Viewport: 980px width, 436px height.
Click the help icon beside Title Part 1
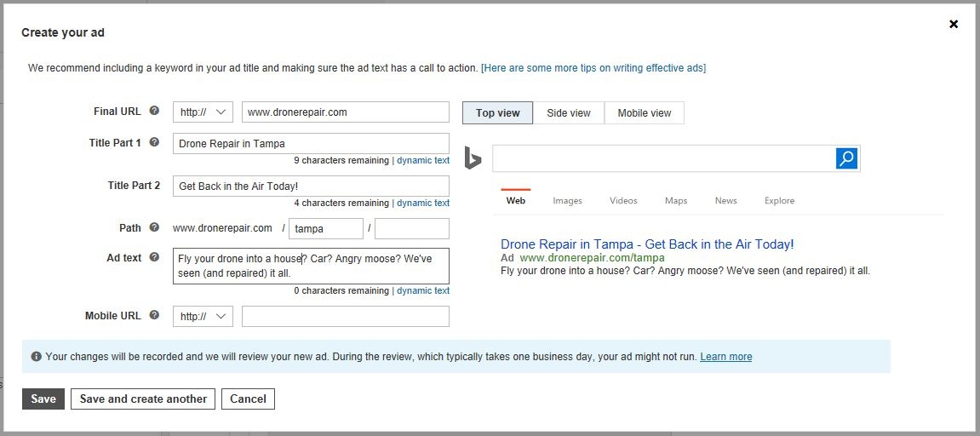click(154, 142)
